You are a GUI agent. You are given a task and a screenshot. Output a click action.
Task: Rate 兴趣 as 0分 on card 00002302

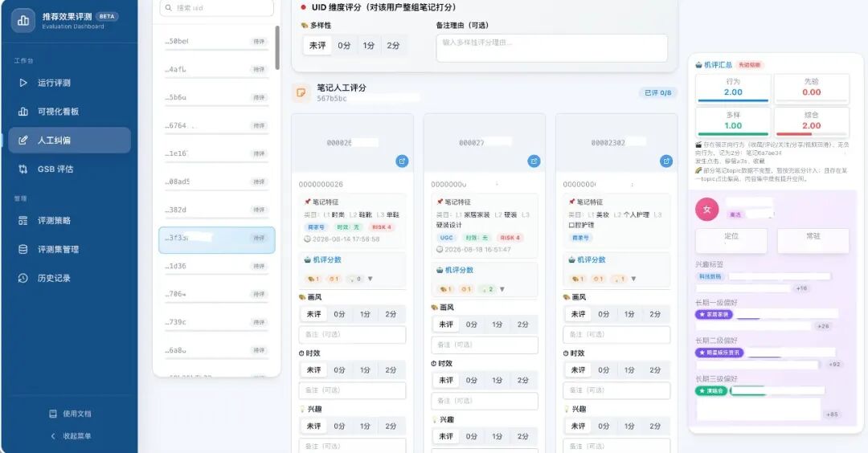[x=604, y=426]
